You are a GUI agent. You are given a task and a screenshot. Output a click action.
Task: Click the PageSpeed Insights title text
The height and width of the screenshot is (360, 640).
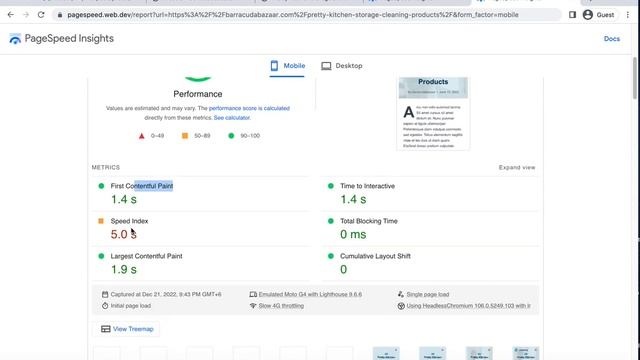point(69,38)
